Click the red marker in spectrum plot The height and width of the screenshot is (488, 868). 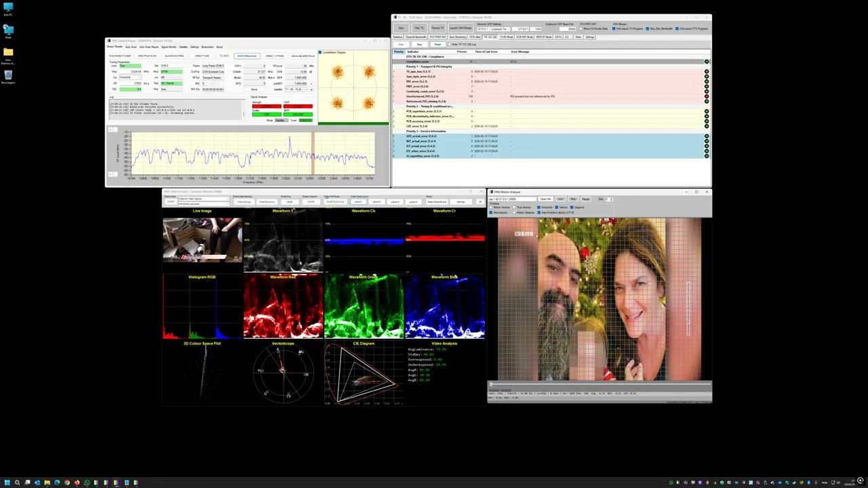[313, 155]
